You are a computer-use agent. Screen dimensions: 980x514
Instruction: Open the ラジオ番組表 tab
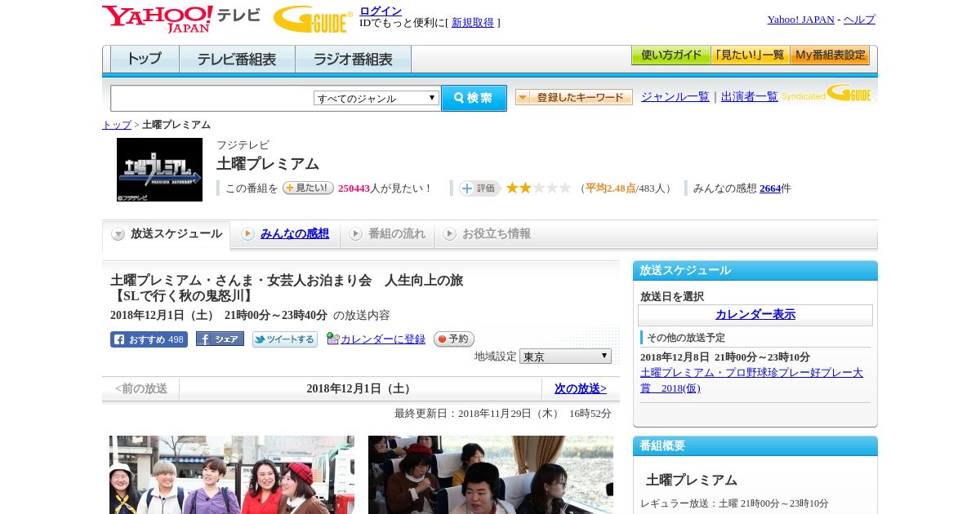tap(353, 60)
